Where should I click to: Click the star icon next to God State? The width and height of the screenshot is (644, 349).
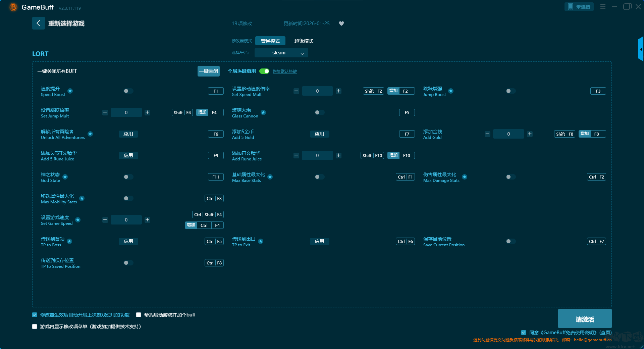coord(65,177)
